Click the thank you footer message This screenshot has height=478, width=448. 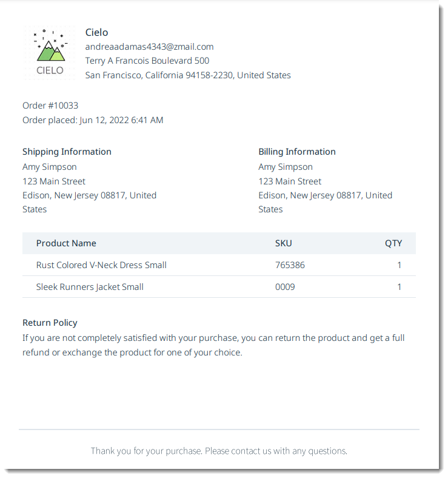coord(219,451)
